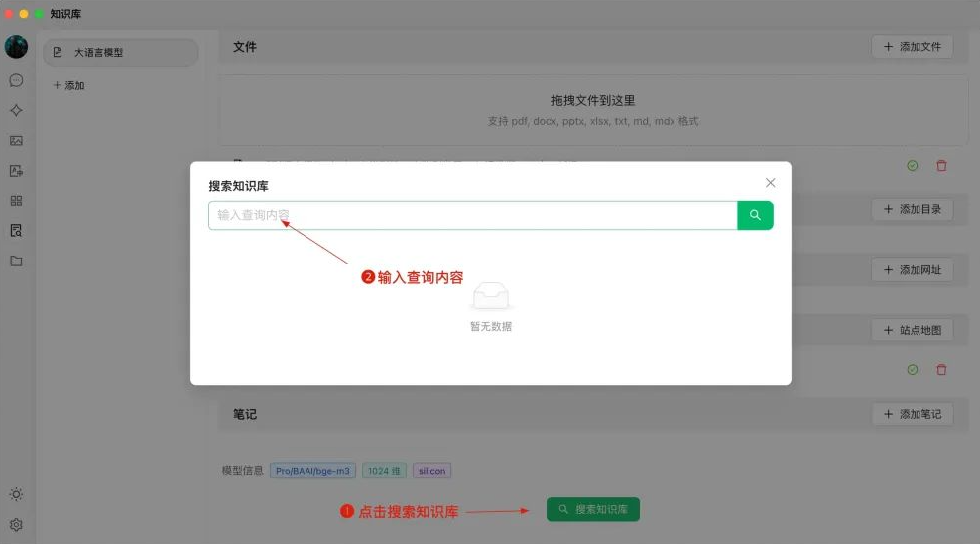The width and height of the screenshot is (980, 544).
Task: Close the 搜索知识库 dialog
Action: pyautogui.click(x=771, y=183)
